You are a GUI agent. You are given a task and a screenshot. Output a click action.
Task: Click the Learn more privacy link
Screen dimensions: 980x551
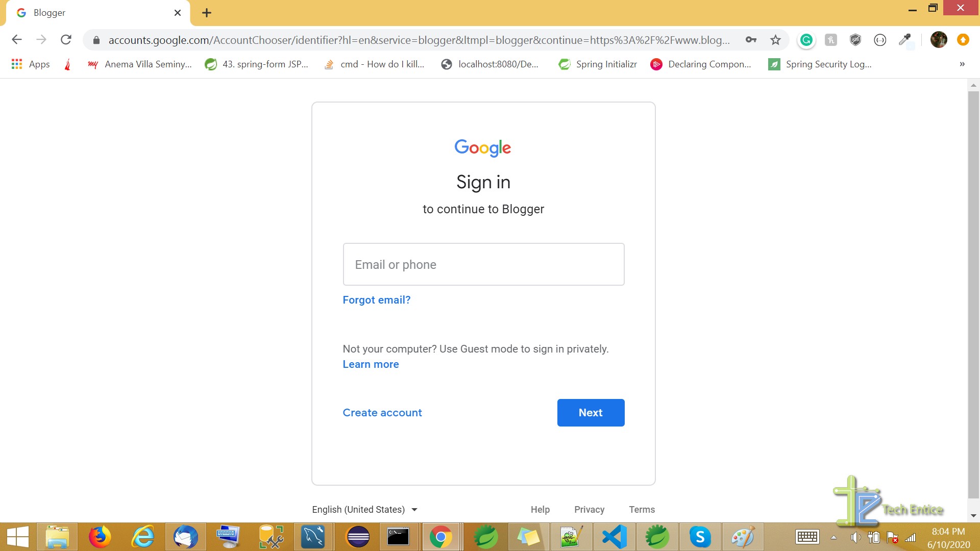click(x=370, y=364)
